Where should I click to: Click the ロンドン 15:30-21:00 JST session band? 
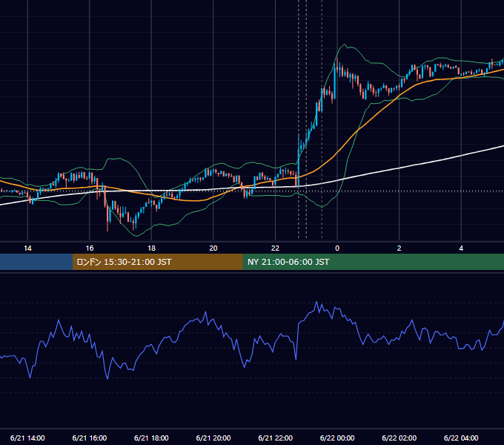157,262
